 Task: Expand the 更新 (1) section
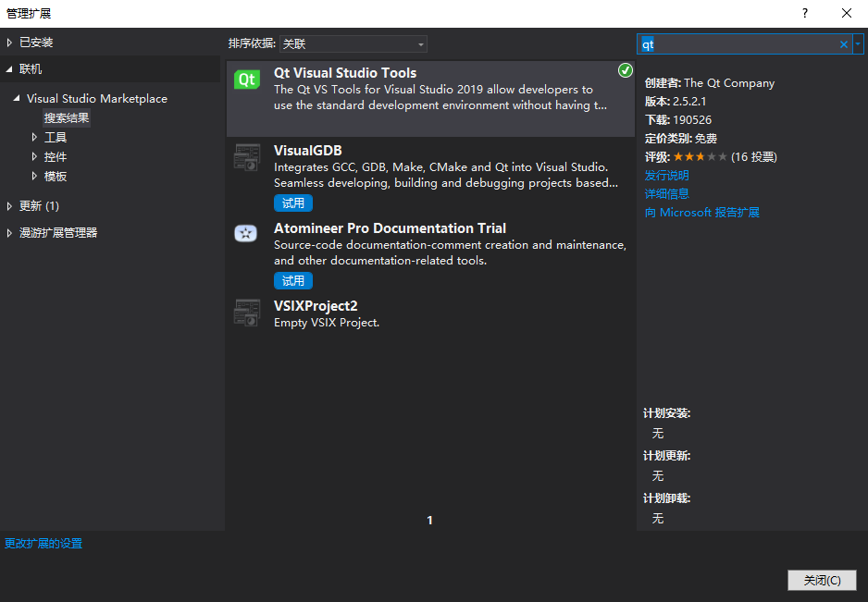pos(9,206)
